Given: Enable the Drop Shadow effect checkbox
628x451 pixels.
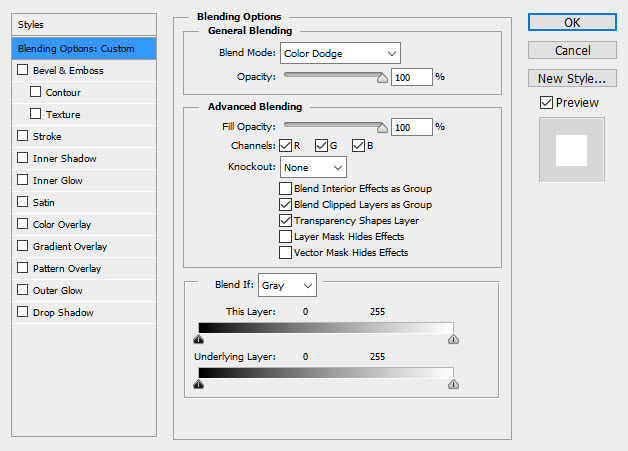Looking at the screenshot, I should [23, 313].
